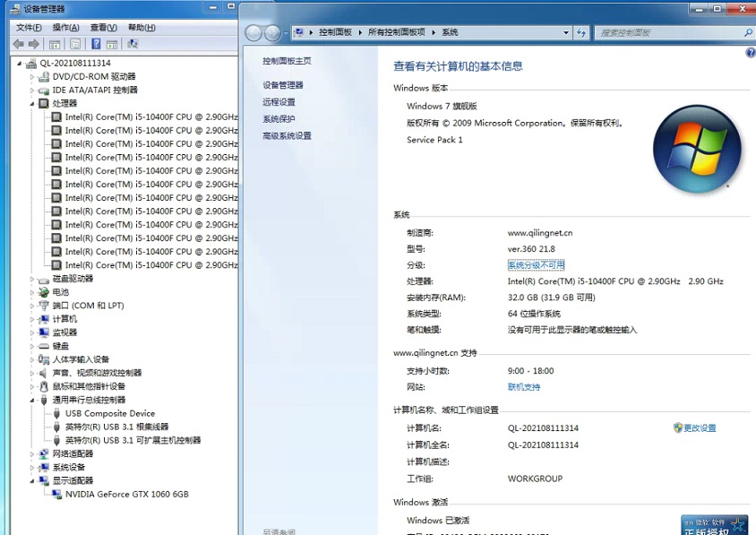Click the 鼠标和其他指针设备 mouse icon
756x535 pixels.
44,386
